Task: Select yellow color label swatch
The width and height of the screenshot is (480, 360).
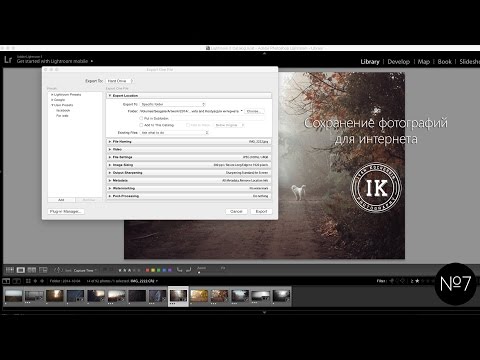Action: [x=153, y=270]
